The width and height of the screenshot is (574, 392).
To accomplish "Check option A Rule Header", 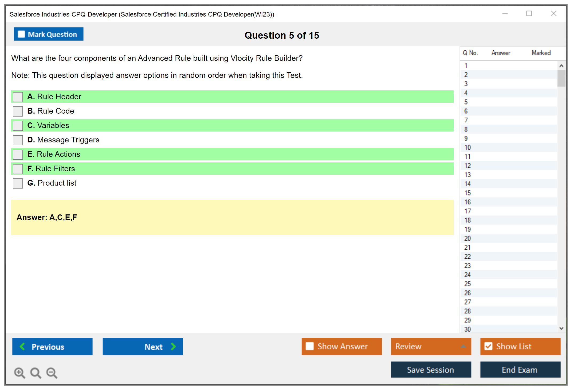I will pyautogui.click(x=18, y=97).
